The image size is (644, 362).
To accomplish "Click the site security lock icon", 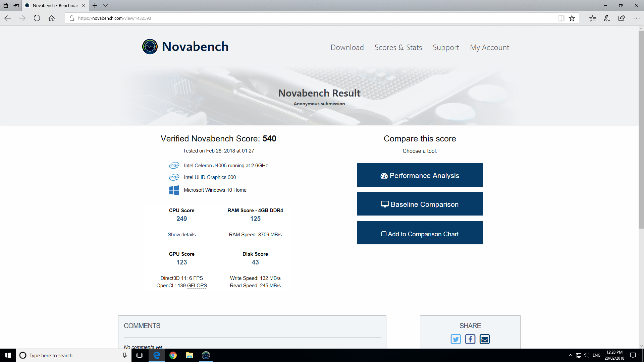I will tap(71, 18).
